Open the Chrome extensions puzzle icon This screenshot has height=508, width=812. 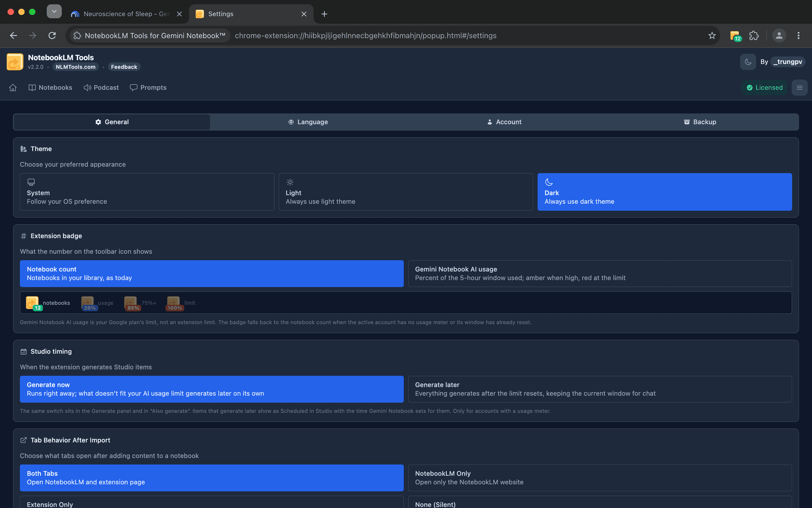coord(754,36)
